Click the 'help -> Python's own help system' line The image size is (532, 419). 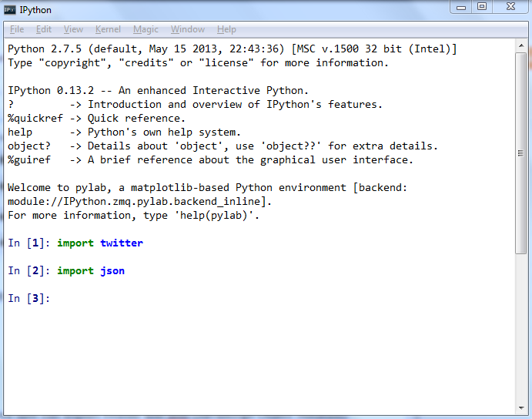(124, 132)
